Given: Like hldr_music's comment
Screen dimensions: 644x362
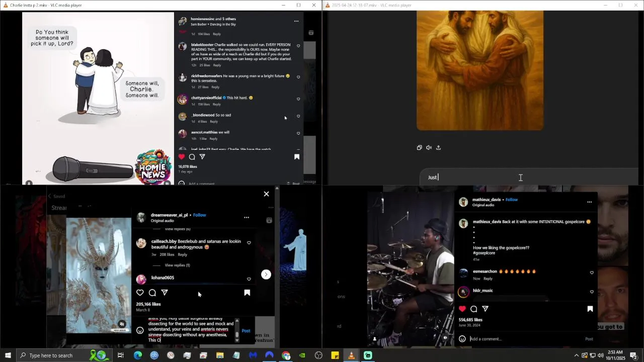Looking at the screenshot, I should pos(592,292).
